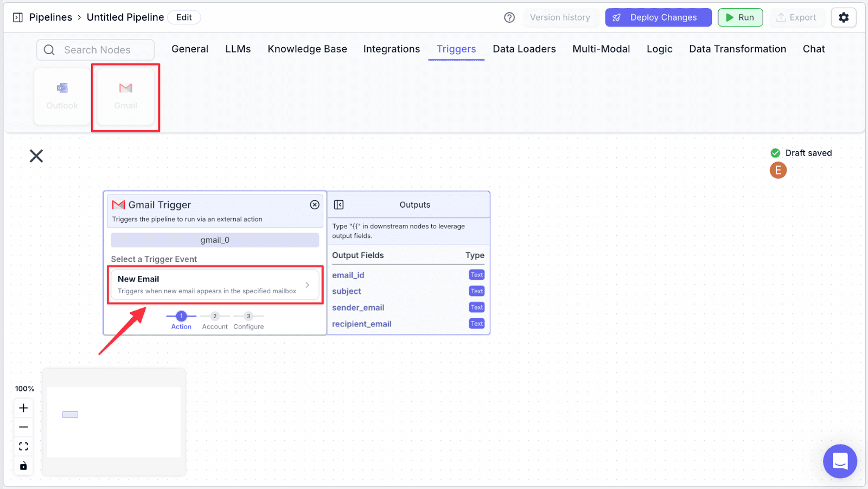
Task: Select the Triggers tab
Action: (456, 49)
